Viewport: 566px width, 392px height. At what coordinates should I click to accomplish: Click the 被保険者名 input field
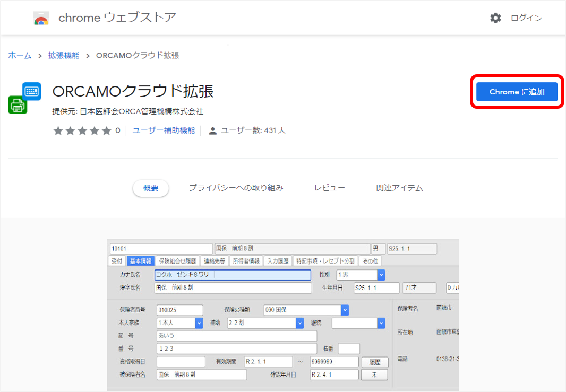point(202,374)
